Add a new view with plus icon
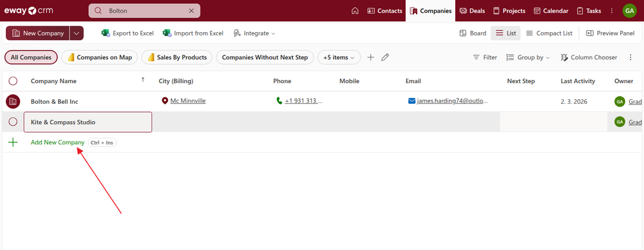 point(370,57)
